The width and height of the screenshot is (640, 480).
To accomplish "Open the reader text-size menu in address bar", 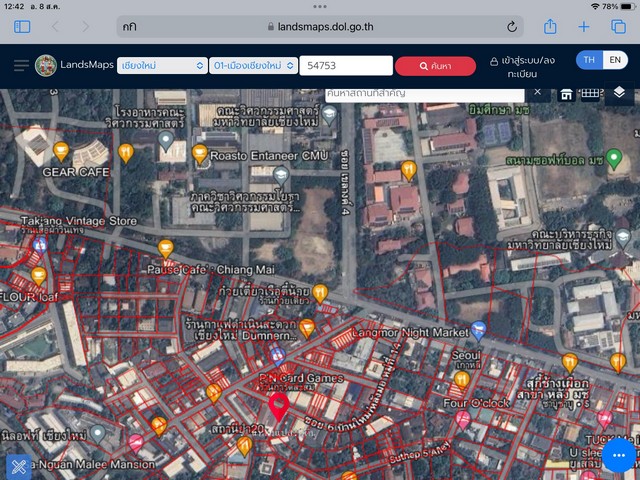I will click(129, 27).
